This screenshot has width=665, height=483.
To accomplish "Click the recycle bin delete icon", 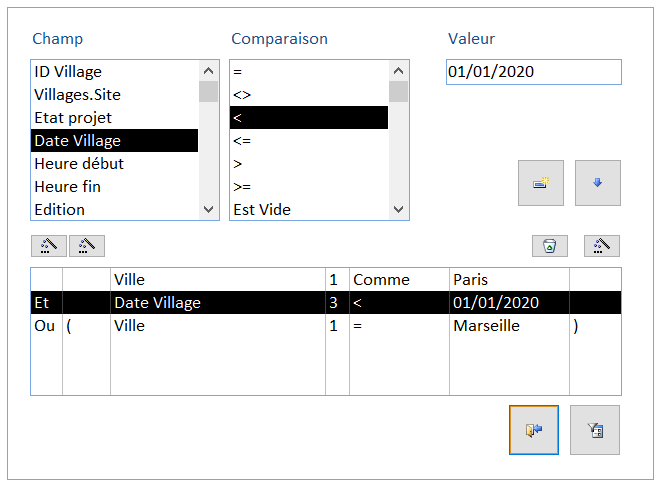I will pos(549,246).
